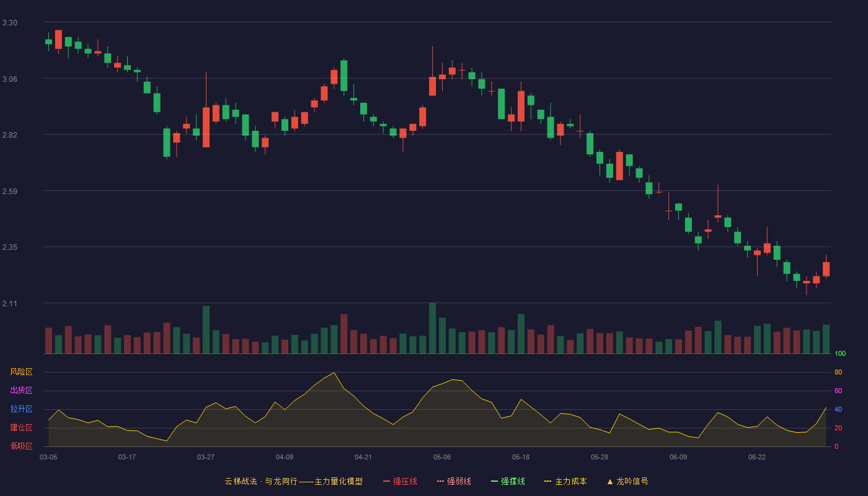Toggle the 龙吟信号 triangle legend item

click(x=627, y=481)
